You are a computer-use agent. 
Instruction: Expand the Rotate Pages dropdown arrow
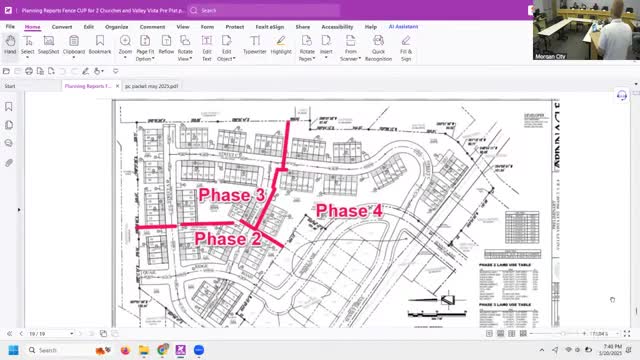pyautogui.click(x=314, y=59)
